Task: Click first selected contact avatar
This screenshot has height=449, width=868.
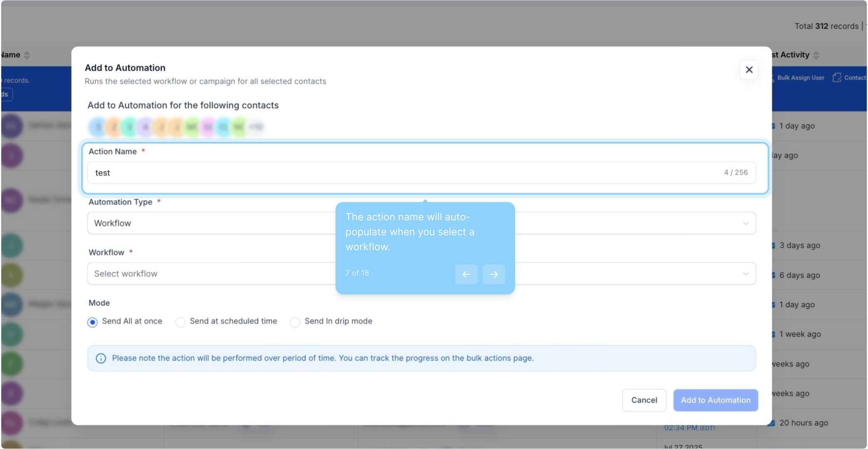Action: 98,127
